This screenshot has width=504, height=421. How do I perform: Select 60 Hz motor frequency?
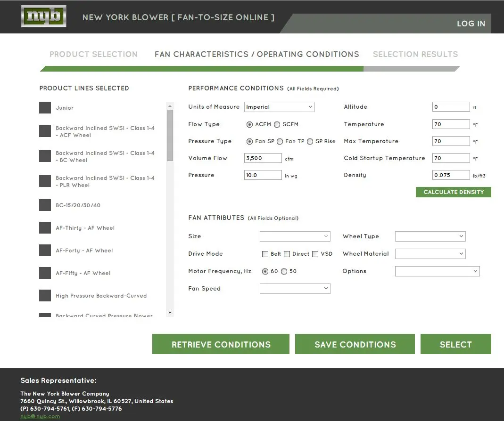coord(265,271)
